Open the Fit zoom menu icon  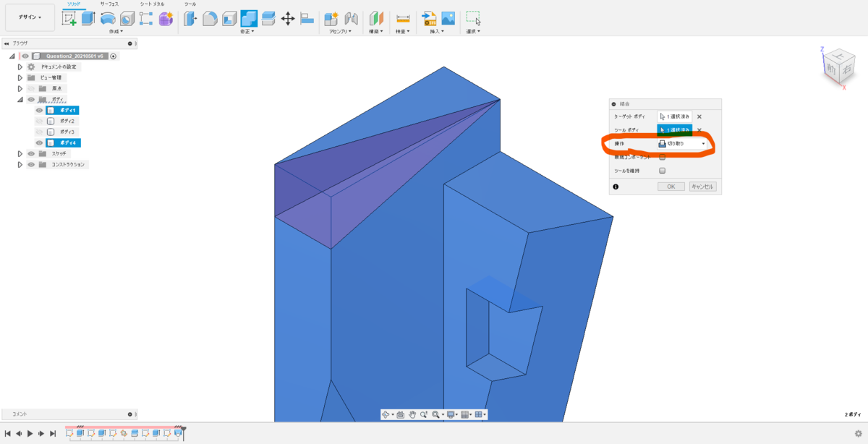click(x=436, y=414)
